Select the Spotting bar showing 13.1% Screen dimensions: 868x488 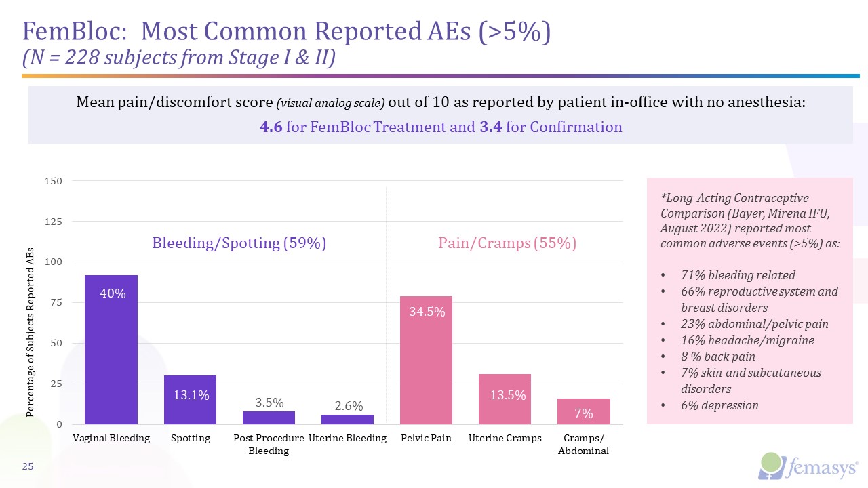pos(191,400)
